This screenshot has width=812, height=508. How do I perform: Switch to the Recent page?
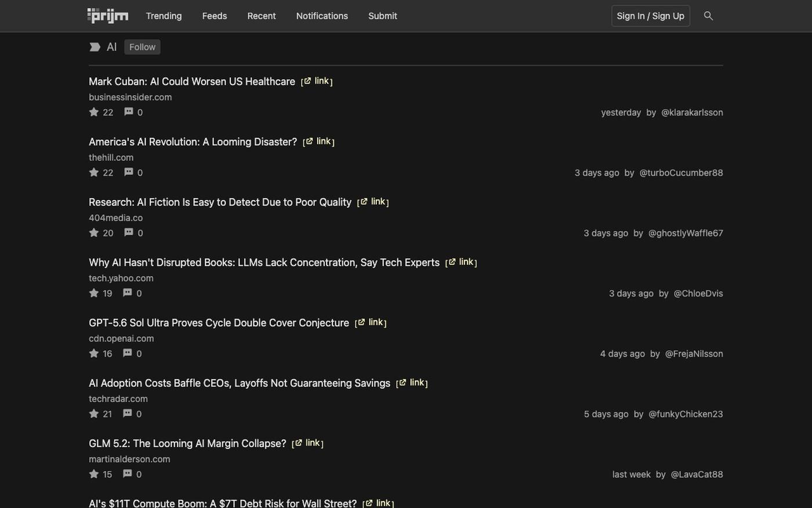pos(262,16)
